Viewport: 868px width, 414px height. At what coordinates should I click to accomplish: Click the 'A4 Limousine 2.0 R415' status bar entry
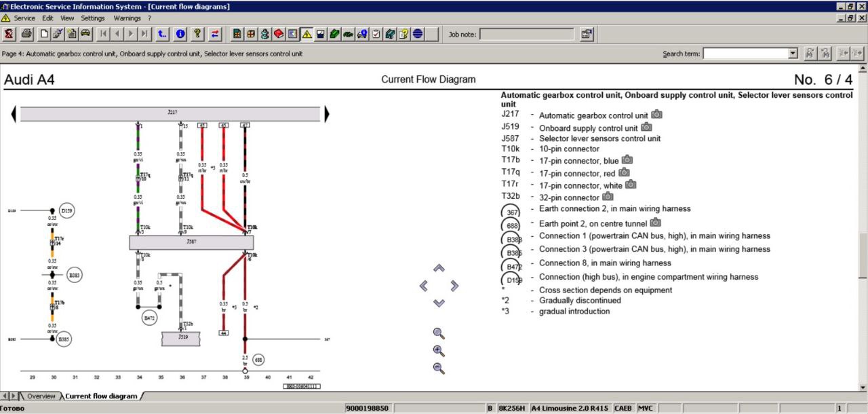click(x=570, y=409)
